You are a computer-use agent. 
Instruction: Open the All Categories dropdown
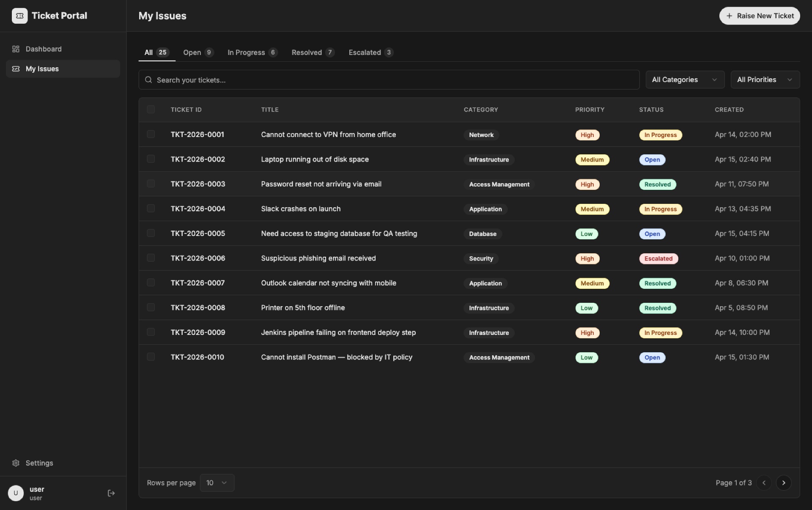point(685,80)
